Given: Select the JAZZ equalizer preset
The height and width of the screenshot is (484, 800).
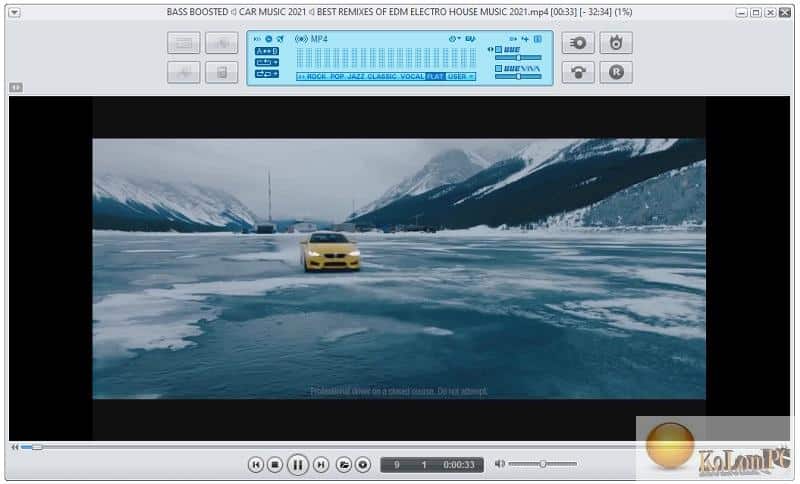Looking at the screenshot, I should (356, 77).
